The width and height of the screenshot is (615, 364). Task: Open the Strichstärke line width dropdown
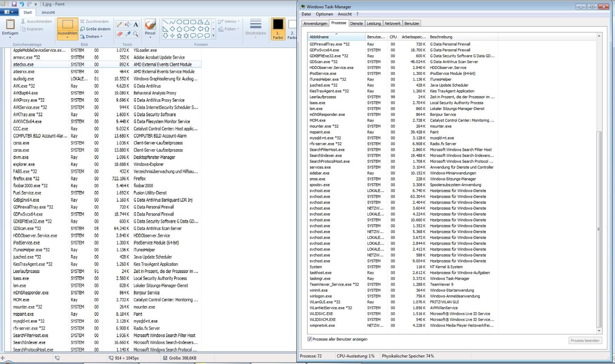[256, 29]
